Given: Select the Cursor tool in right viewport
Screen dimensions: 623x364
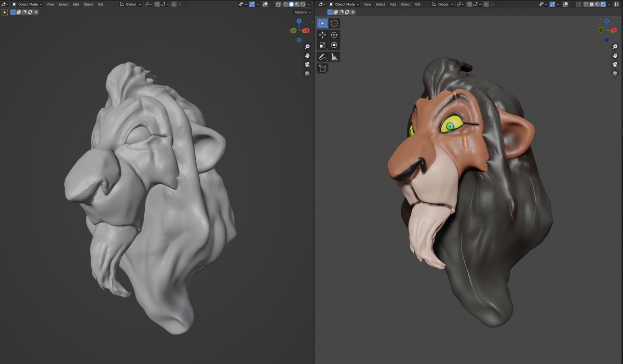Looking at the screenshot, I should click(334, 23).
